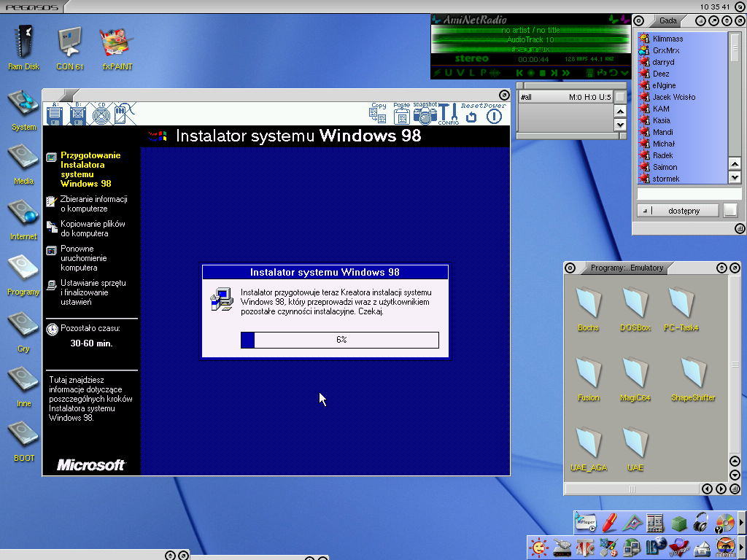Click the Miami dock icon
Image resolution: width=747 pixels, height=560 pixels.
[725, 547]
